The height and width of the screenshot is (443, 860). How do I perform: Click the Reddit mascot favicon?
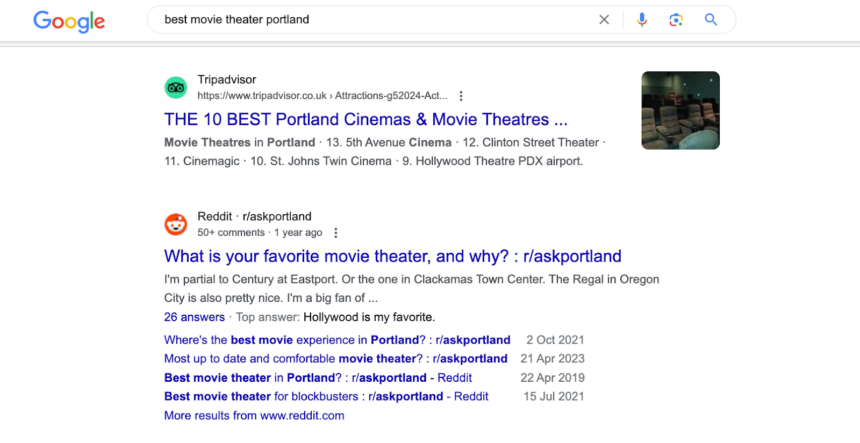pos(176,224)
